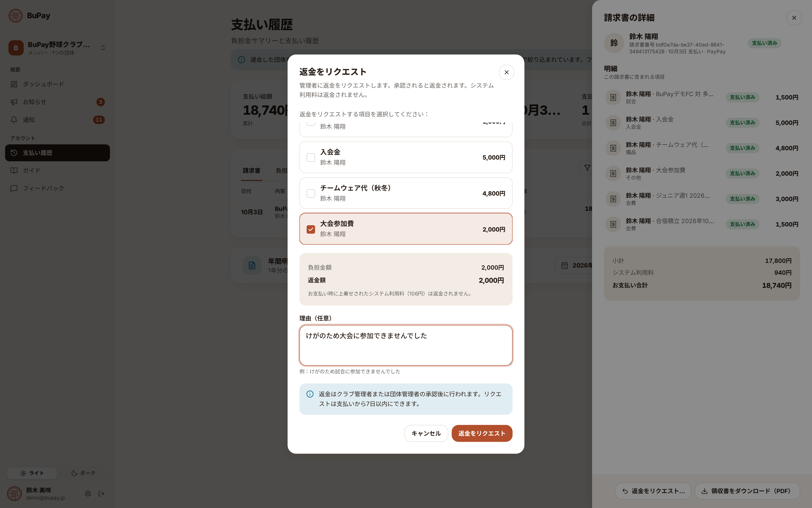
Task: Click the 支払い済み badge beside 鈴木 陽翔 header
Action: click(x=764, y=43)
